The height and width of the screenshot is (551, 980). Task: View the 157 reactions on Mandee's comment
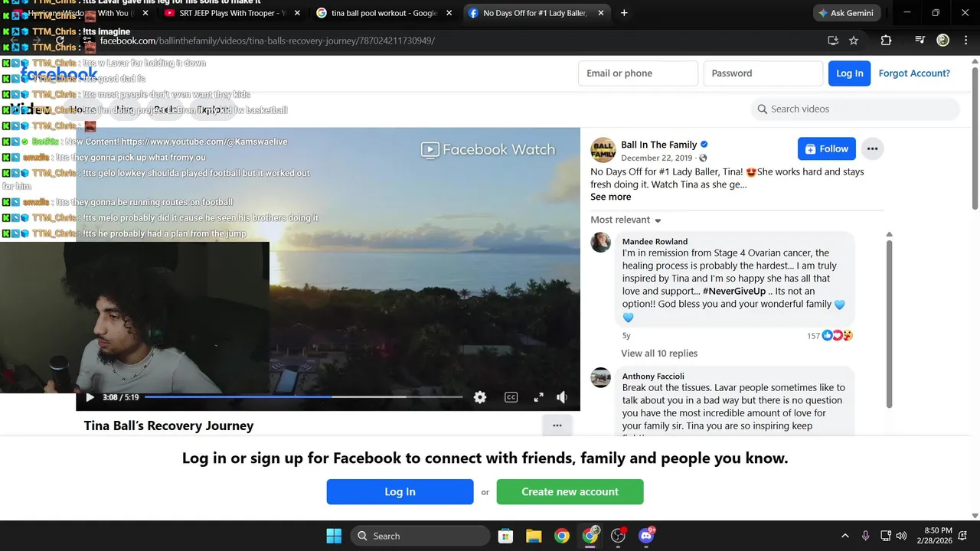click(830, 335)
